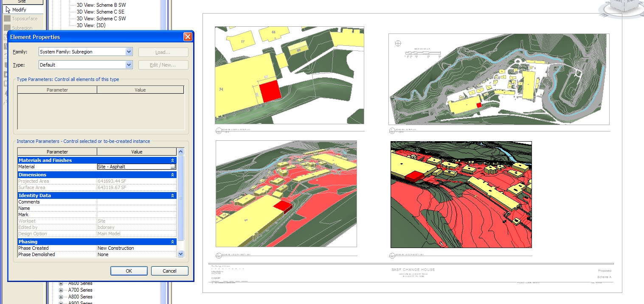Collapse the Dimensions parameter group
The height and width of the screenshot is (304, 644).
(x=172, y=175)
